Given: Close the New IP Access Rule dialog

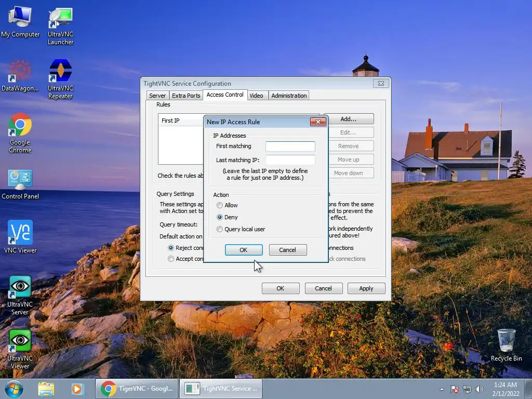Looking at the screenshot, I should [x=318, y=122].
